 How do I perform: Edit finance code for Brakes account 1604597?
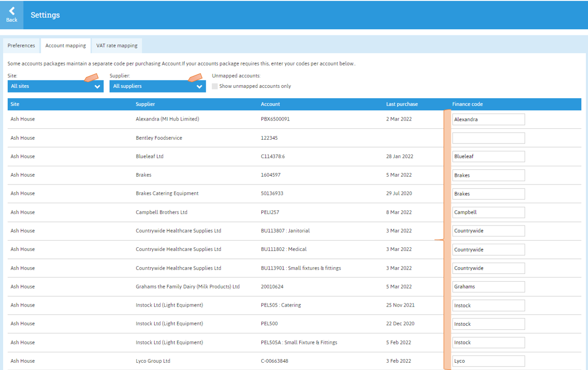pos(488,175)
